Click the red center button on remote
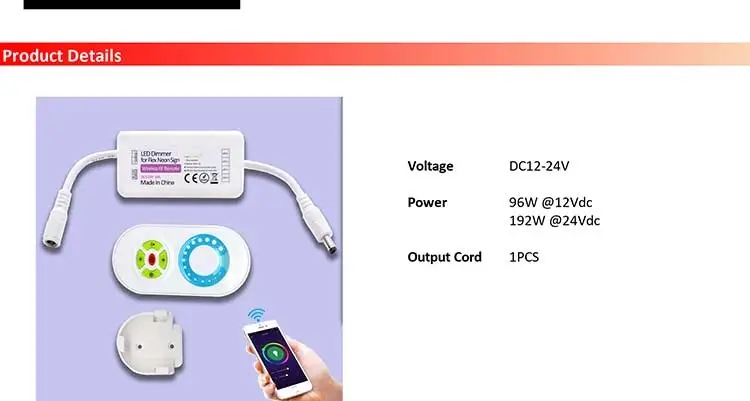The image size is (750, 401). 152,260
